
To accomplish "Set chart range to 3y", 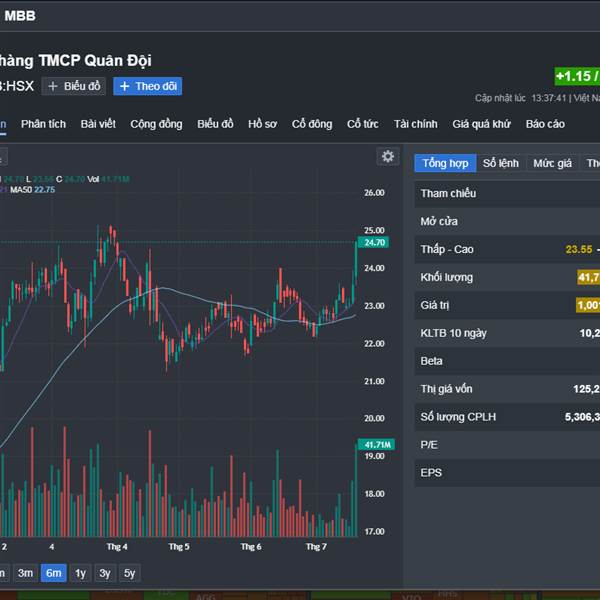I will click(x=105, y=573).
